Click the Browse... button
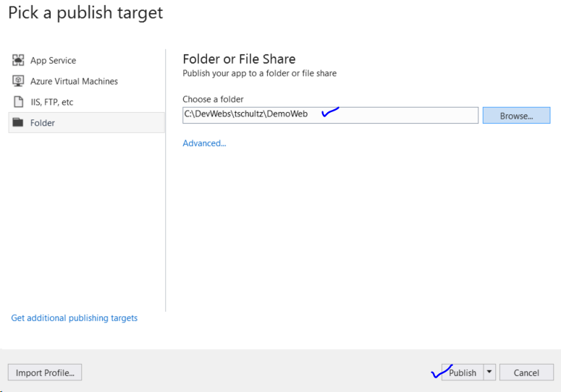 coord(516,116)
